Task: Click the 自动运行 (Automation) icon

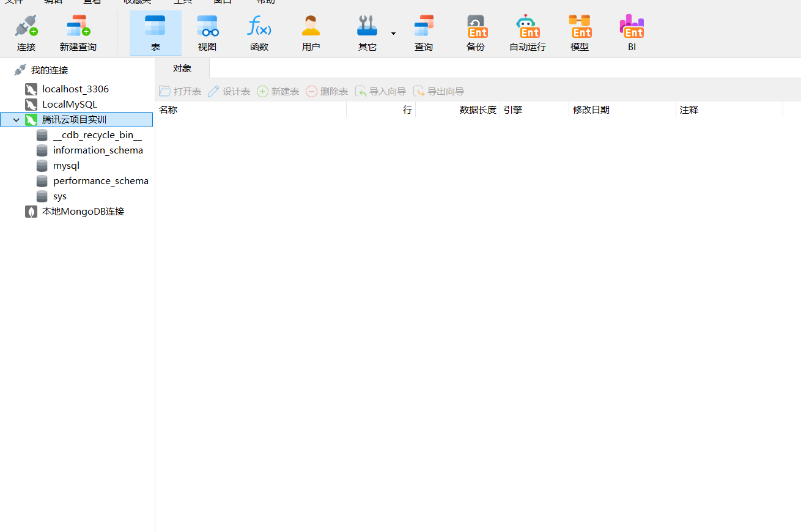Action: point(526,32)
